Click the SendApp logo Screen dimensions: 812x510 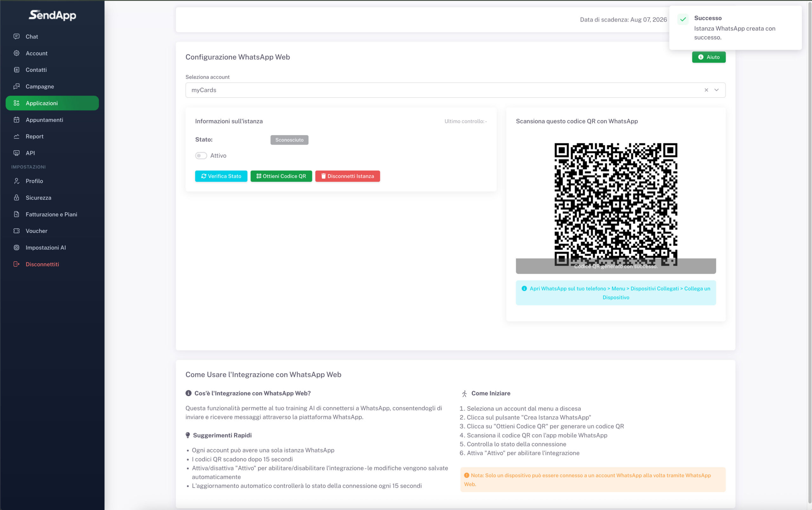point(52,15)
